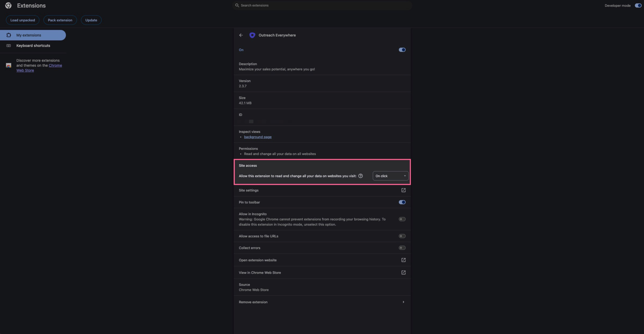Enable Collect errors toggle
Screen dimensions: 644x334
(x=402, y=248)
